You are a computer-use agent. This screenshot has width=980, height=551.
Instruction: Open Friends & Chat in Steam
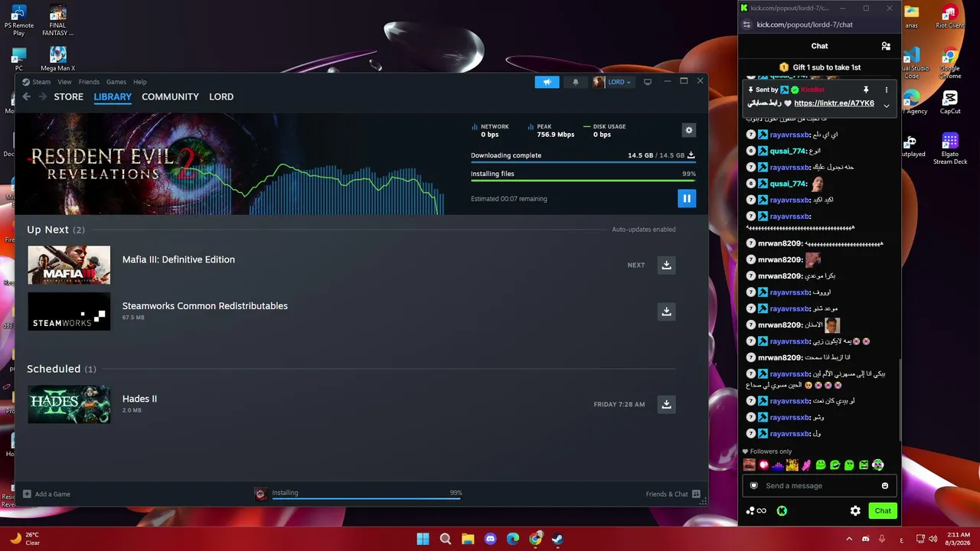[x=673, y=494]
